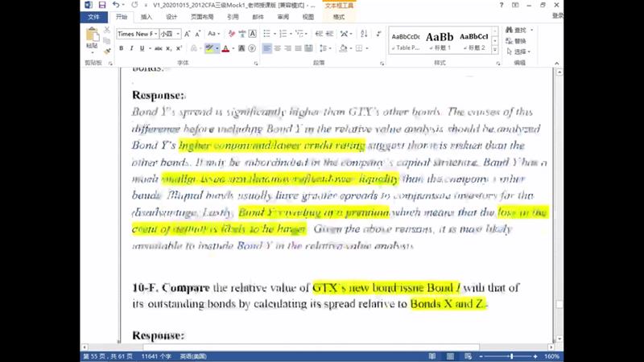Click the Paste icon

pos(93,36)
